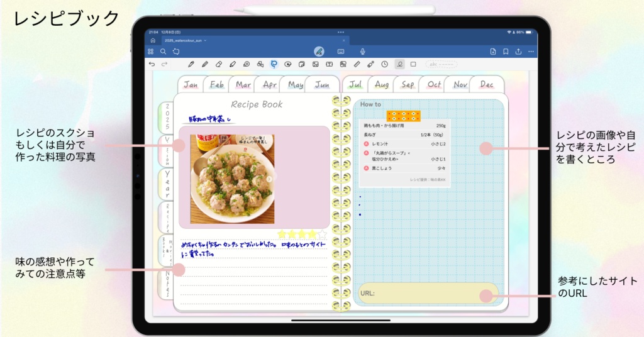Open the Vision side tab
Viewport: 644px width, 337px height.
(x=166, y=151)
